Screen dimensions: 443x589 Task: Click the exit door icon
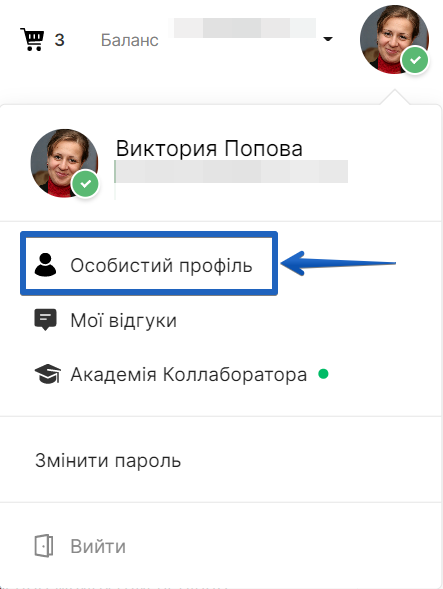pos(44,546)
